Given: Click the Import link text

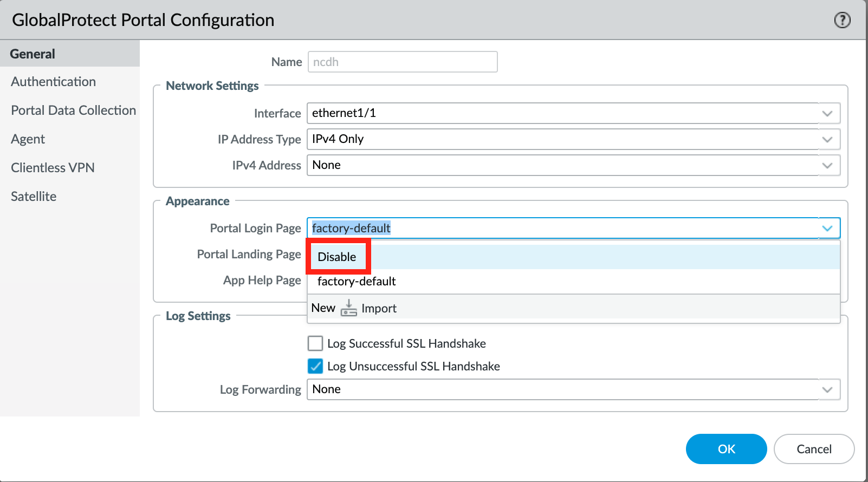Looking at the screenshot, I should pyautogui.click(x=379, y=308).
